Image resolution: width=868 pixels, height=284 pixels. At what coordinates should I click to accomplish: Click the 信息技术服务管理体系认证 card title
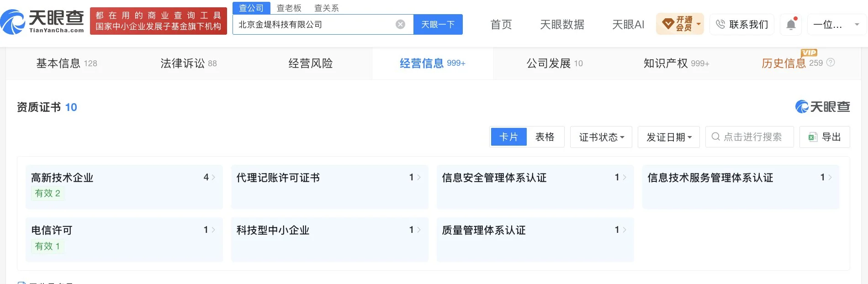click(710, 178)
